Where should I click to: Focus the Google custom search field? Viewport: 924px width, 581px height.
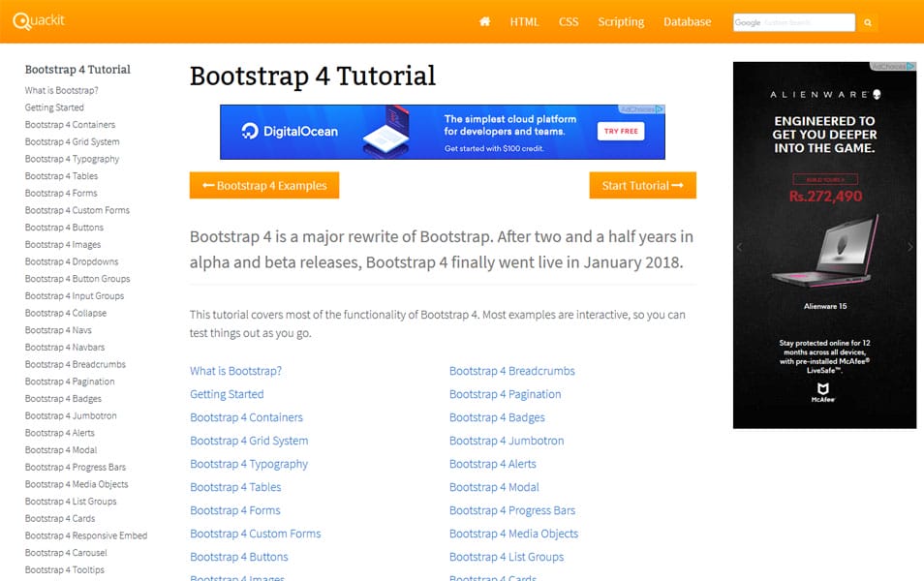click(794, 22)
